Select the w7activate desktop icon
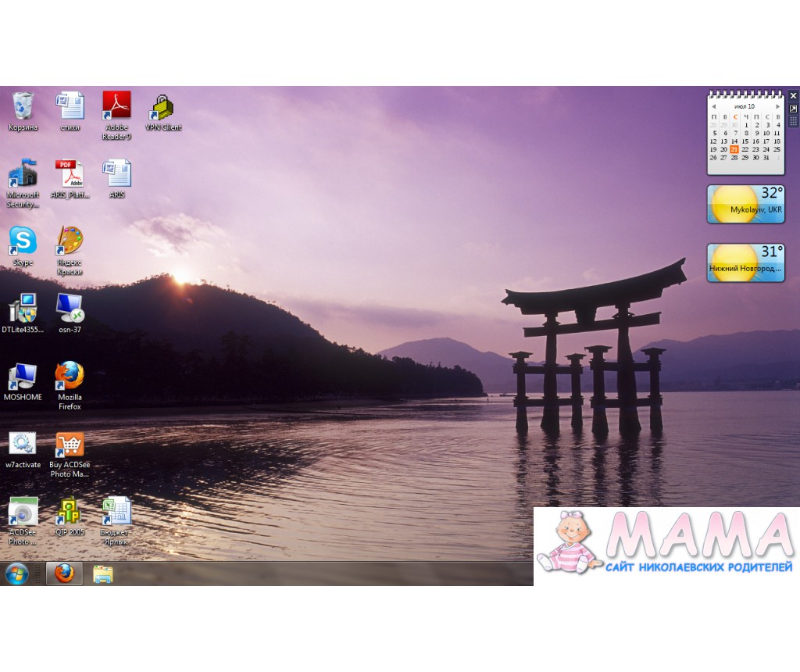Screen dimensions: 800x672 pos(23,444)
